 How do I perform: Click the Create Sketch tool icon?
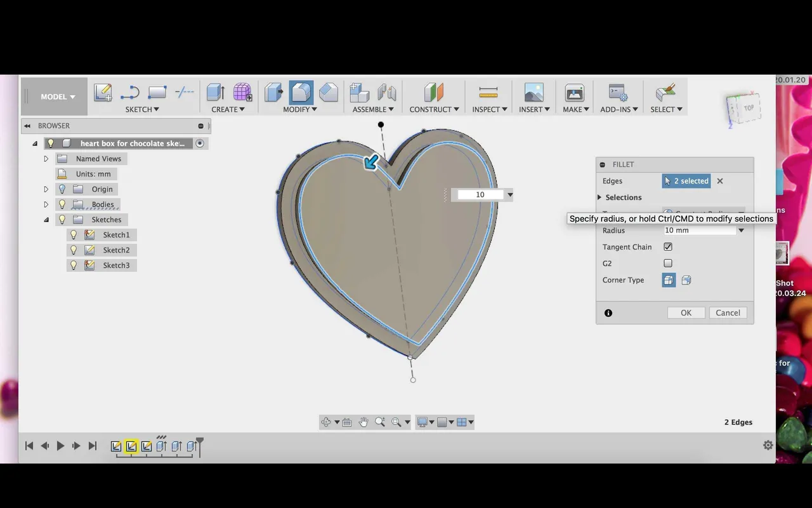click(103, 93)
